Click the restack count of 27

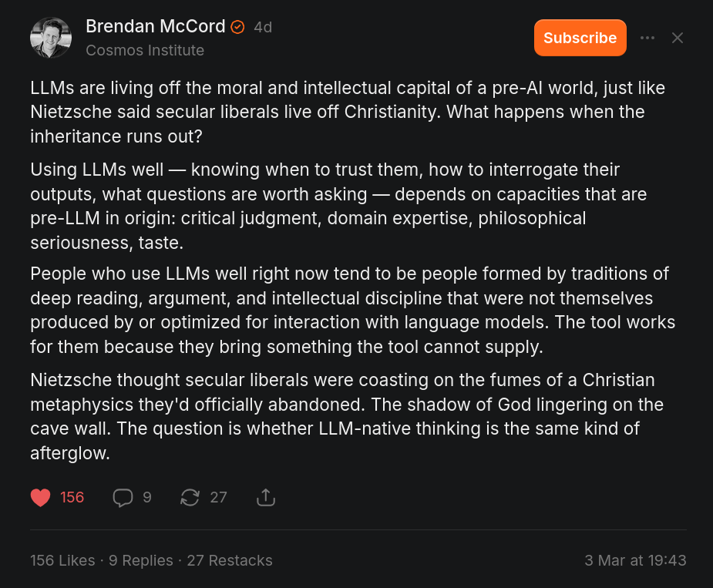(219, 498)
